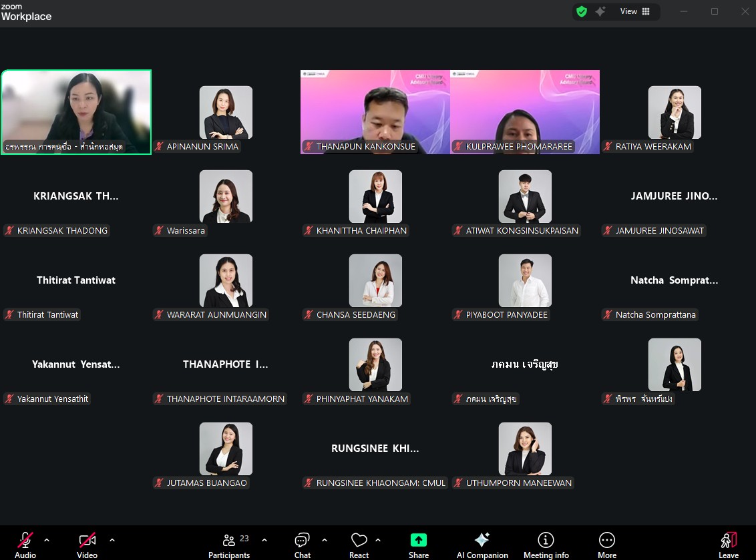The height and width of the screenshot is (560, 756).
Task: Click the AI sparkle icon in title bar
Action: [x=600, y=11]
